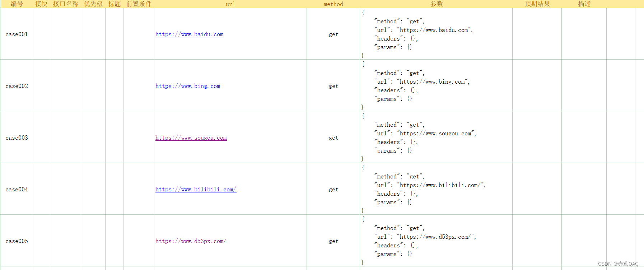Viewport: 644px width, 270px height.
Task: Select the get method cell for case005
Action: coord(333,241)
